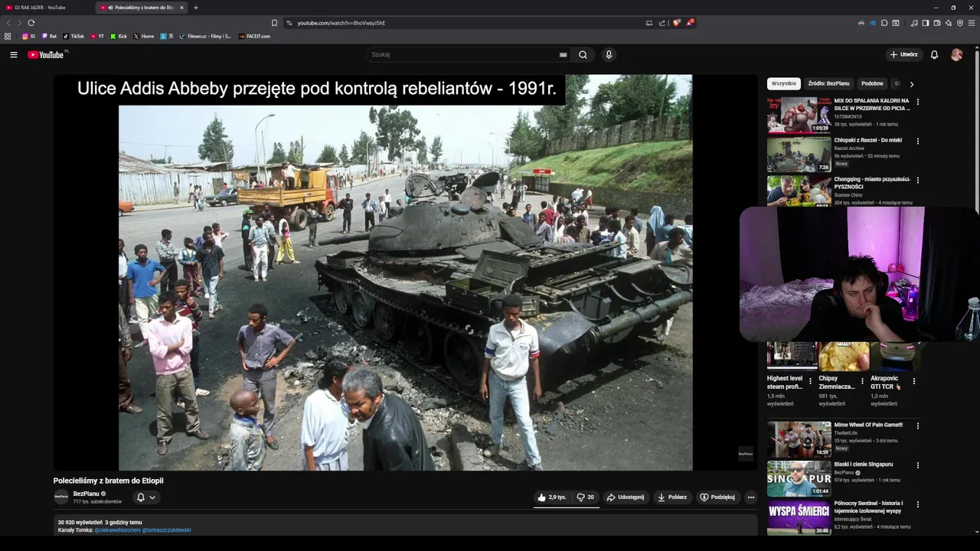This screenshot has height=551, width=980.
Task: Open options for MIX DO SPALANIA KALORII video
Action: (918, 102)
